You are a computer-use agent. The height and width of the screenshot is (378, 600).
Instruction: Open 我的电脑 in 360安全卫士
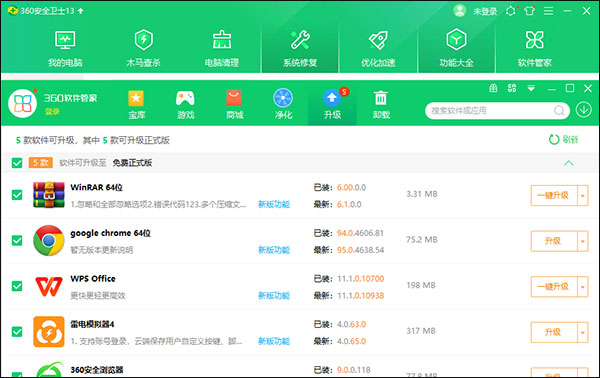65,49
